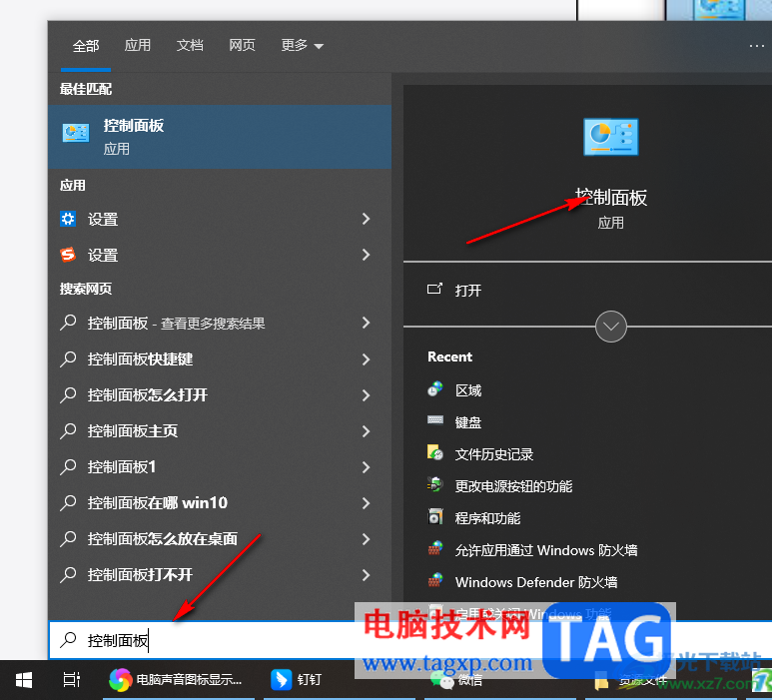Click web suggestion 控制面板怎么打开
This screenshot has height=700, width=772.
[x=147, y=394]
